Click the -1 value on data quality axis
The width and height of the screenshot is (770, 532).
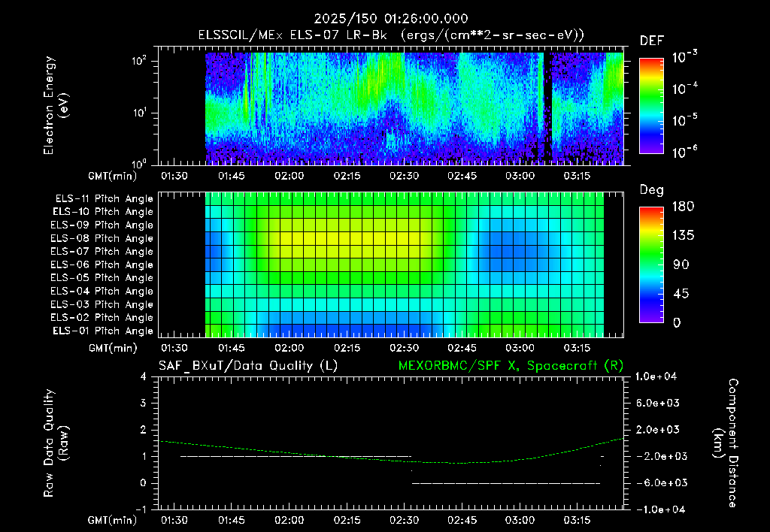click(x=141, y=509)
